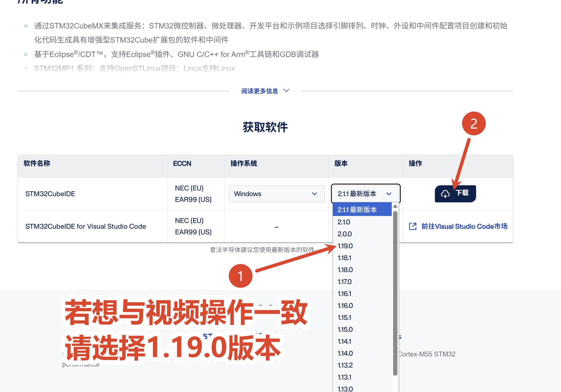
Task: Click the note 意法半导体建议您使用最新版本的软件
Action: (263, 250)
